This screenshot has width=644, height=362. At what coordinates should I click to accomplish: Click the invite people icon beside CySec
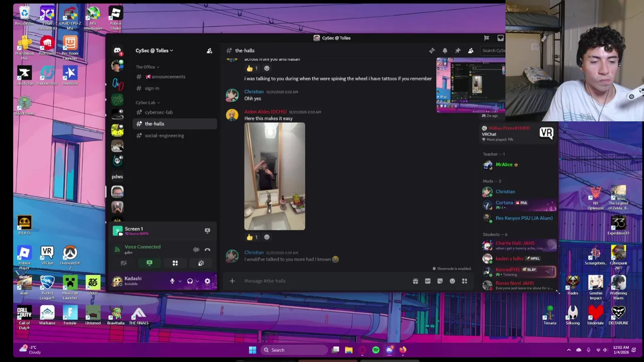pos(209,51)
